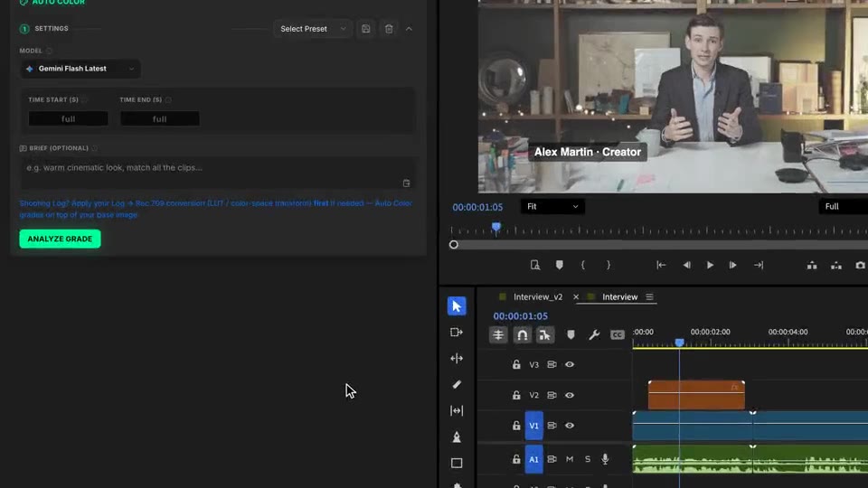Go to Out point
This screenshot has height=488, width=868.
[x=759, y=265]
